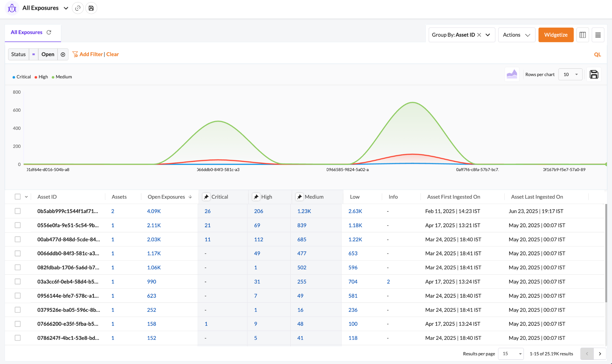
Task: Click the bug logo icon beside All Exposures
Action: click(x=12, y=8)
